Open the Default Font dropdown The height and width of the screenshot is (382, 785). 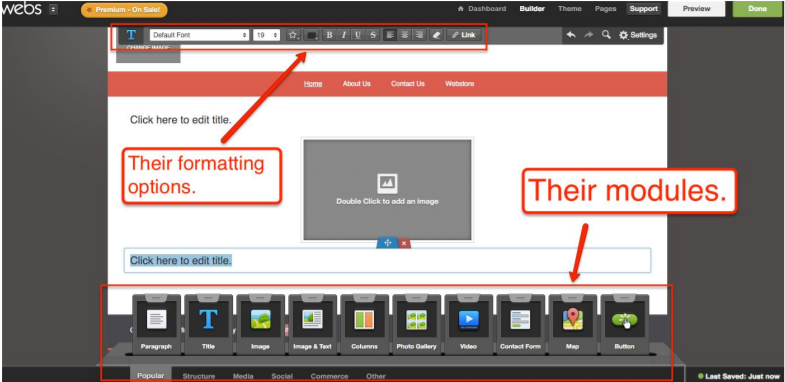199,35
